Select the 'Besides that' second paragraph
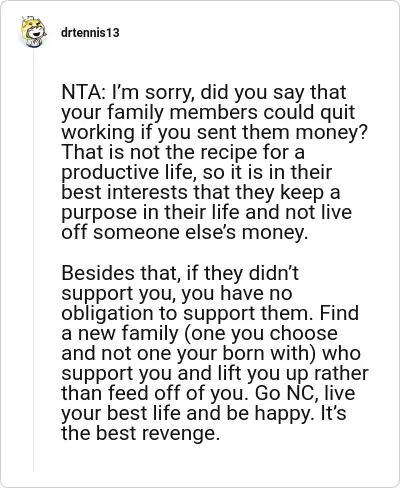 (x=215, y=353)
